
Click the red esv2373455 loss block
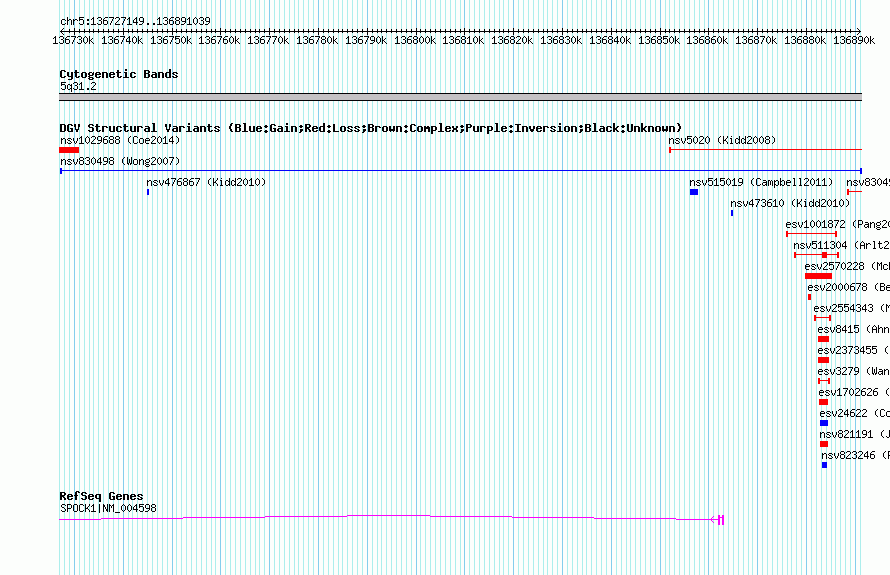824,360
